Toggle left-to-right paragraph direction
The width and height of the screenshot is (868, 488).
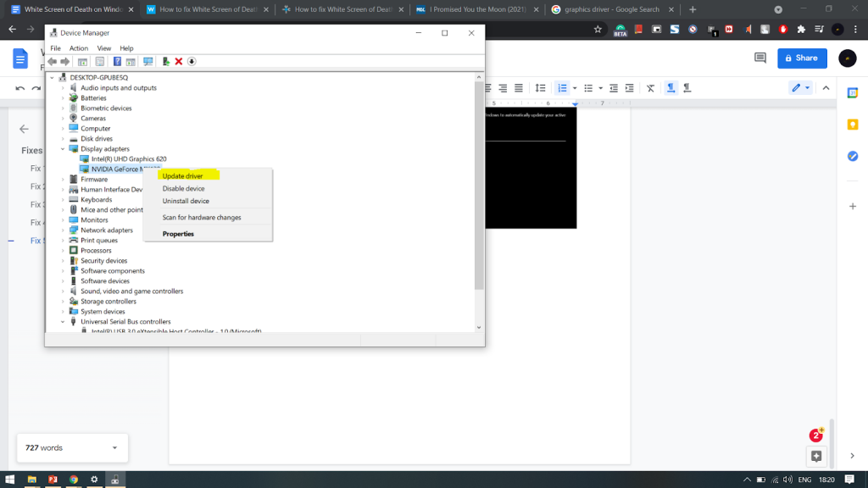(x=671, y=88)
